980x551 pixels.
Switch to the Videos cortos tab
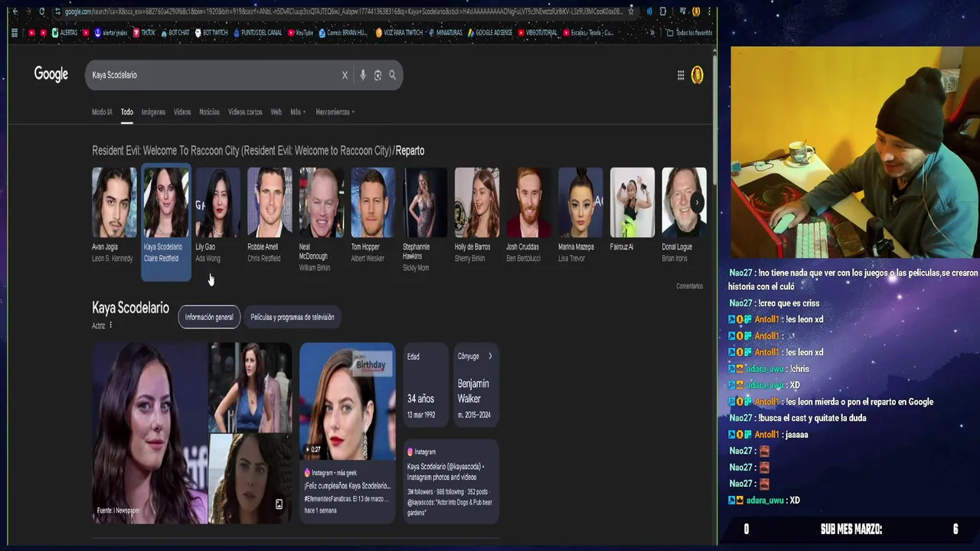click(245, 112)
